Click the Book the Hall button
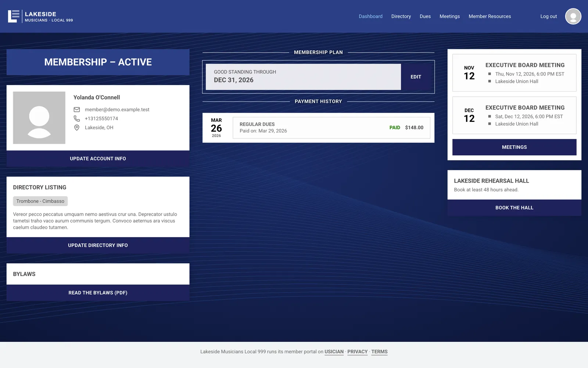This screenshot has height=368, width=588. [514, 208]
